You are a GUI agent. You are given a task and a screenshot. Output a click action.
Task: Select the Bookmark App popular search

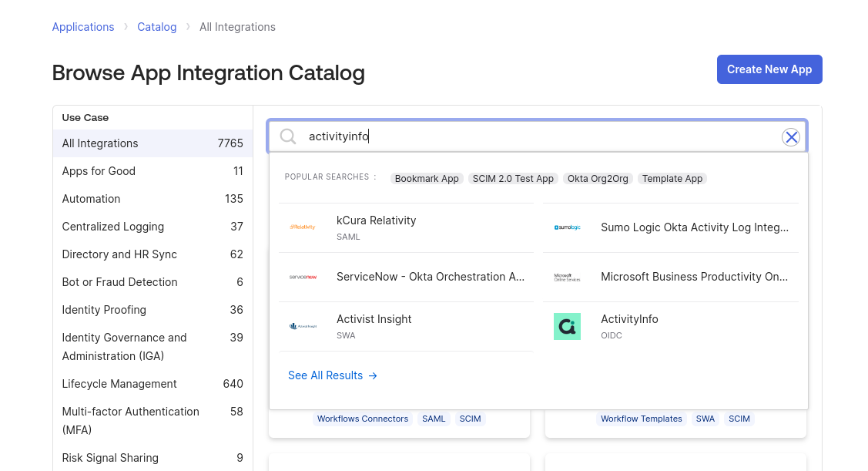(427, 178)
